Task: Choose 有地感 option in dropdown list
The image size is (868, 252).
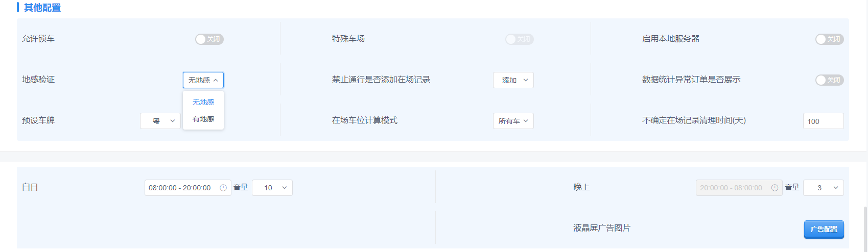Action: coord(203,119)
